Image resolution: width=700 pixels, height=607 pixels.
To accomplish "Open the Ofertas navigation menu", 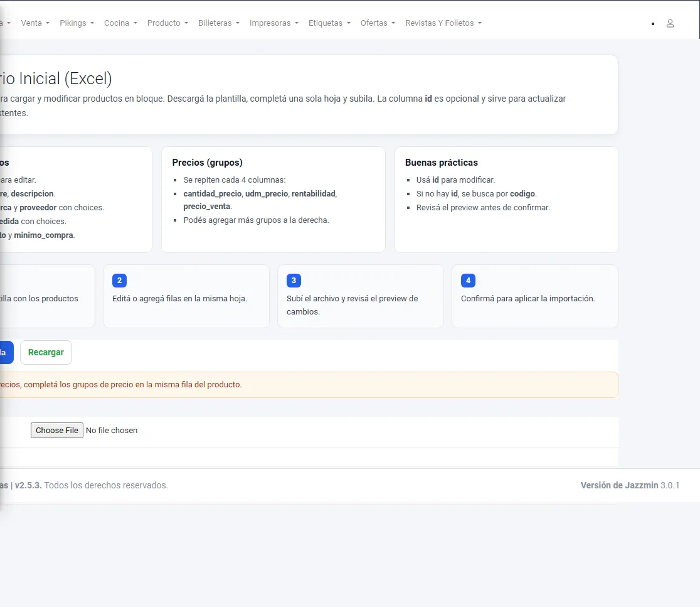I will (378, 23).
